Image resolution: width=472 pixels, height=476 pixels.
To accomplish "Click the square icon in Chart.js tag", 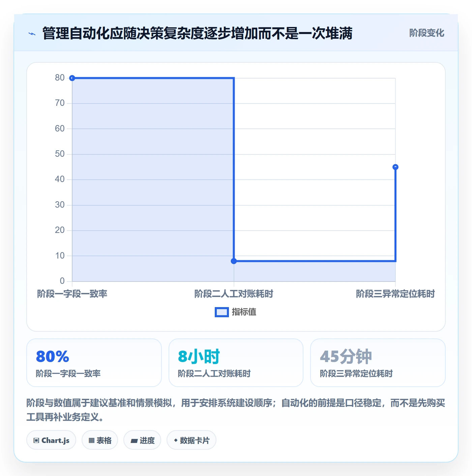I will [36, 441].
